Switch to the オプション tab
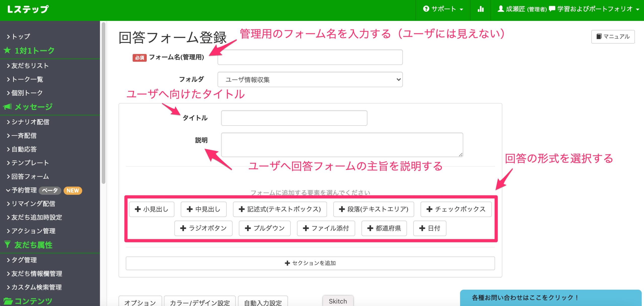The height and width of the screenshot is (306, 644). (x=140, y=302)
